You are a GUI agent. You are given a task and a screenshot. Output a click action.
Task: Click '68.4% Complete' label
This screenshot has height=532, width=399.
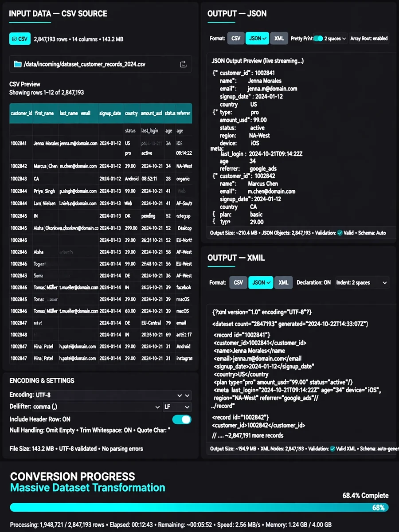click(x=365, y=496)
